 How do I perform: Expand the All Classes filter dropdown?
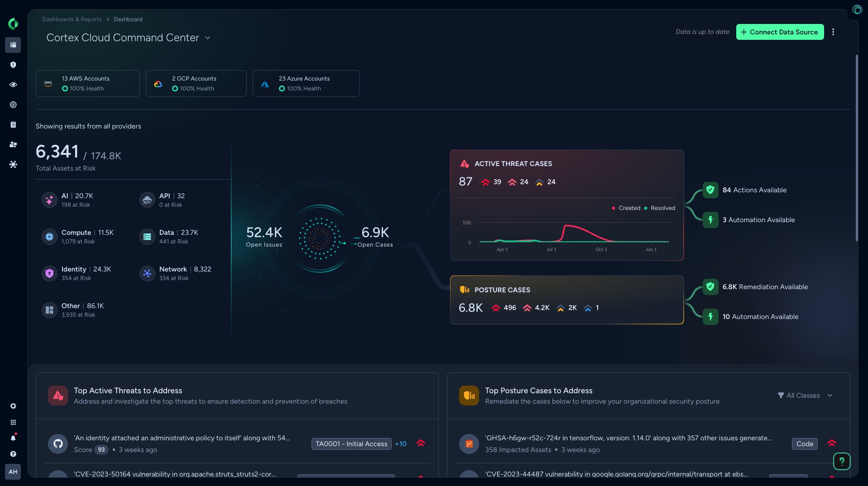pos(806,395)
